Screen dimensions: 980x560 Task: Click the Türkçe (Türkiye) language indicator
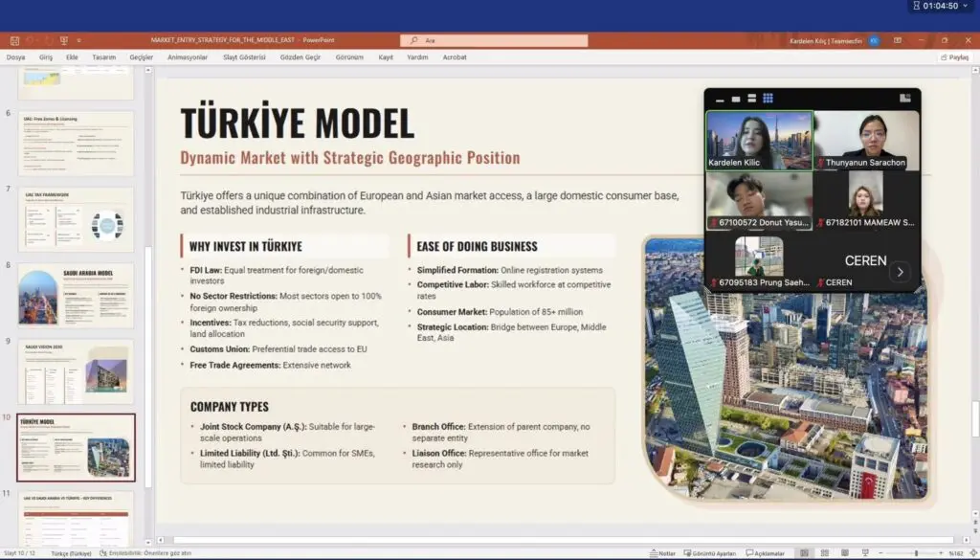(x=73, y=553)
